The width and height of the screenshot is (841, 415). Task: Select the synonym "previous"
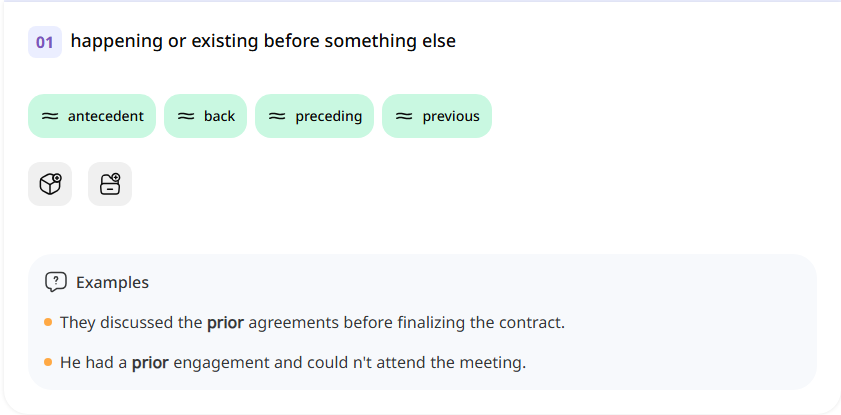click(x=450, y=116)
